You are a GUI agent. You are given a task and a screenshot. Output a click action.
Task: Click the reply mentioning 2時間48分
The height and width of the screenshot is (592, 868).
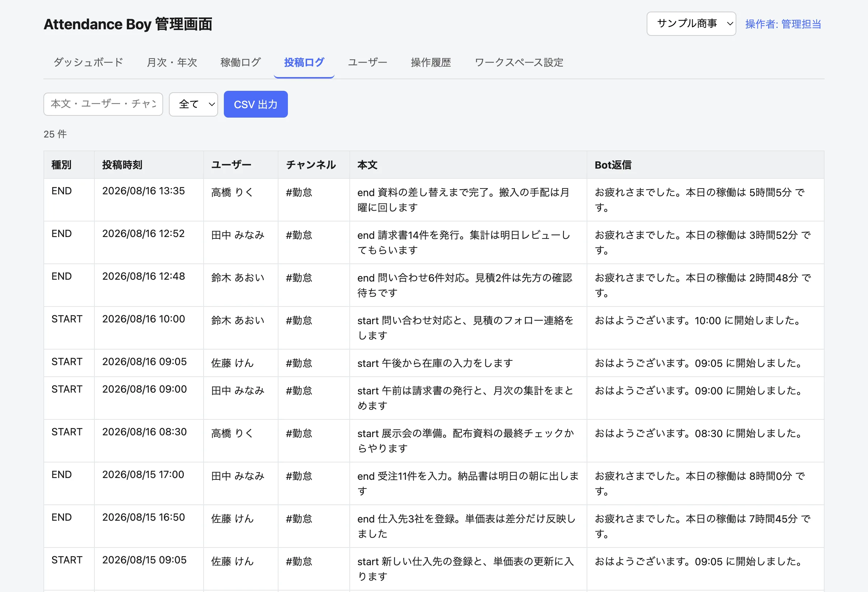[703, 285]
